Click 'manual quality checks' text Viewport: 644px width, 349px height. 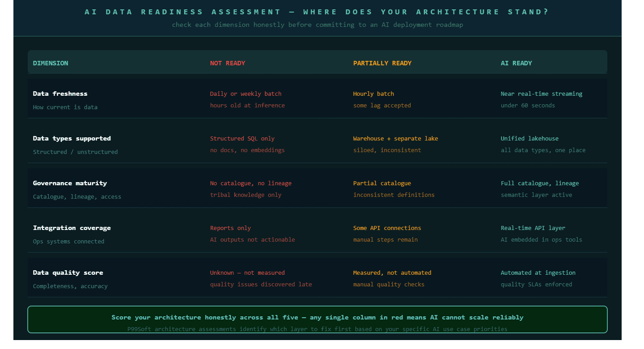[389, 284]
